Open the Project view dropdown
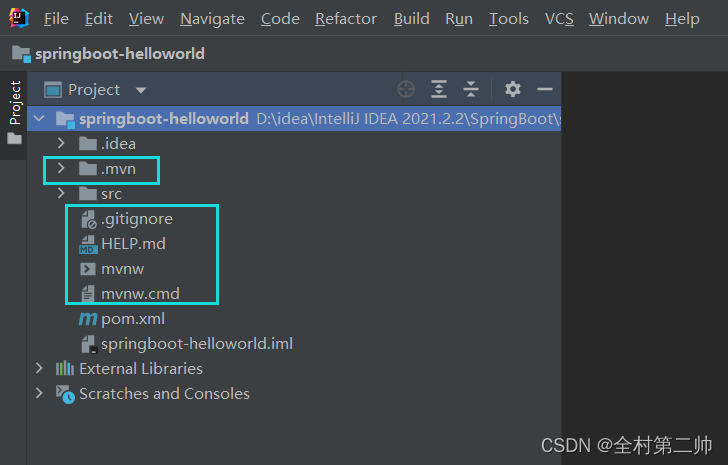 (141, 90)
